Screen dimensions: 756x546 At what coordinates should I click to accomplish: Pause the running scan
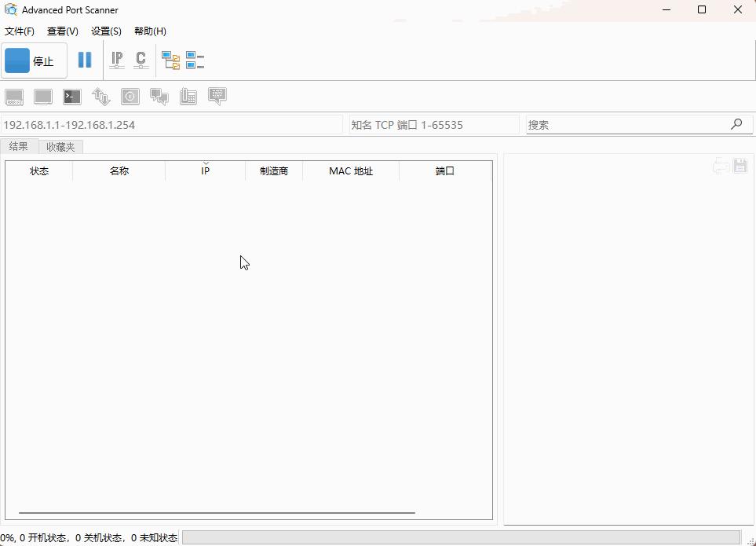pos(85,60)
